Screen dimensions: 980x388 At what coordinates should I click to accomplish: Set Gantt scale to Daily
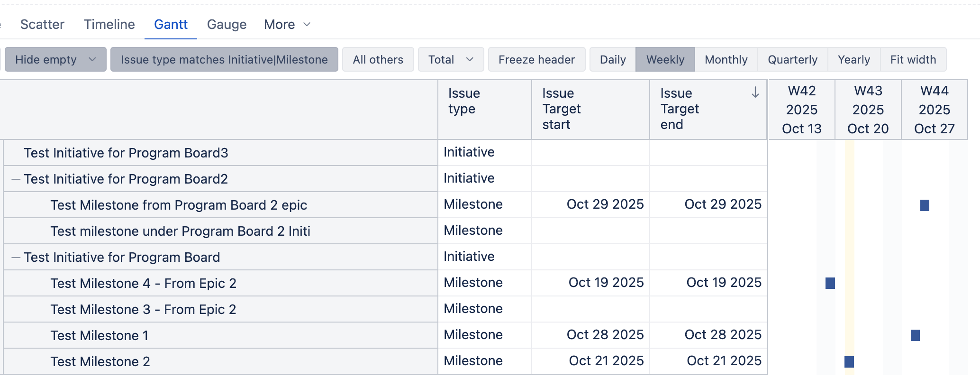[x=612, y=60]
